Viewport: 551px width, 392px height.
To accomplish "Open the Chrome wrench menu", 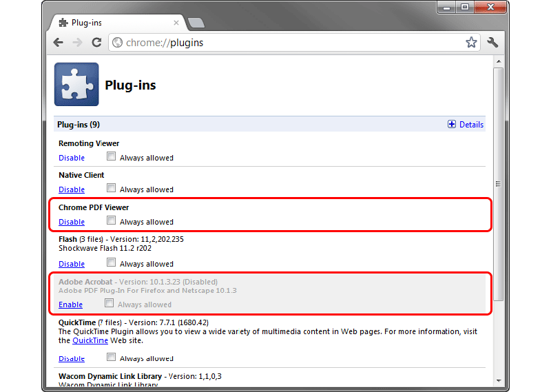I will 492,43.
